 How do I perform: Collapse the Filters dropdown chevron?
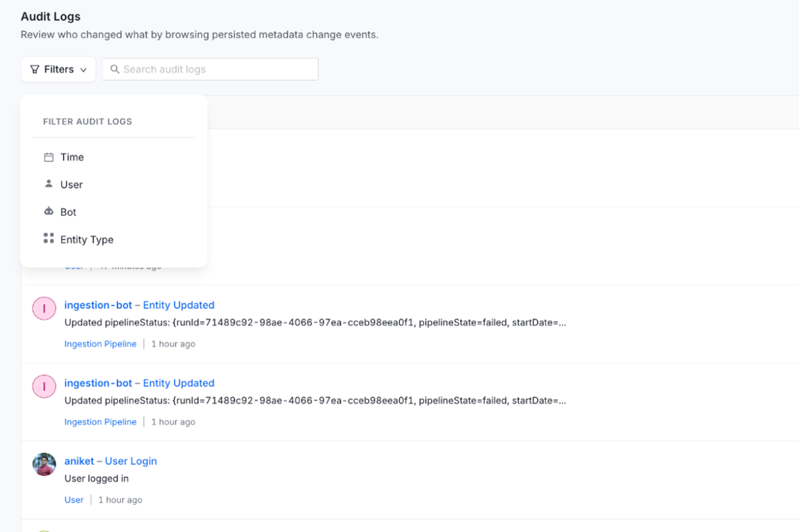pos(84,70)
